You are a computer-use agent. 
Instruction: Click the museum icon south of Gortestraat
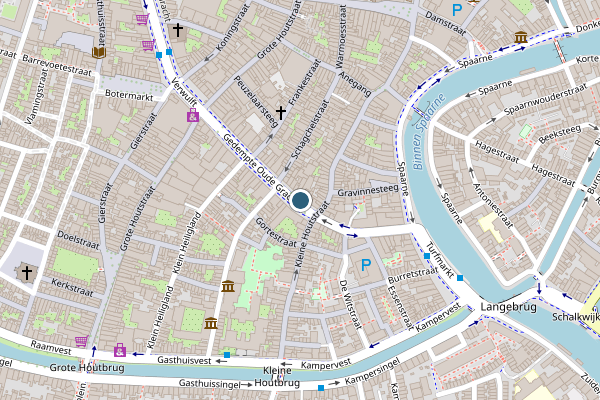tap(228, 286)
